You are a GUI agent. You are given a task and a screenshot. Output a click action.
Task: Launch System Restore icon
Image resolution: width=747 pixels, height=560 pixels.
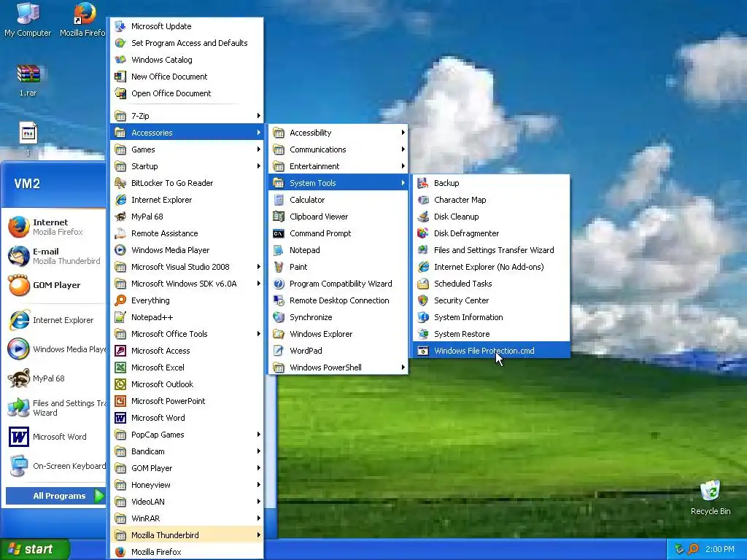[x=423, y=333]
